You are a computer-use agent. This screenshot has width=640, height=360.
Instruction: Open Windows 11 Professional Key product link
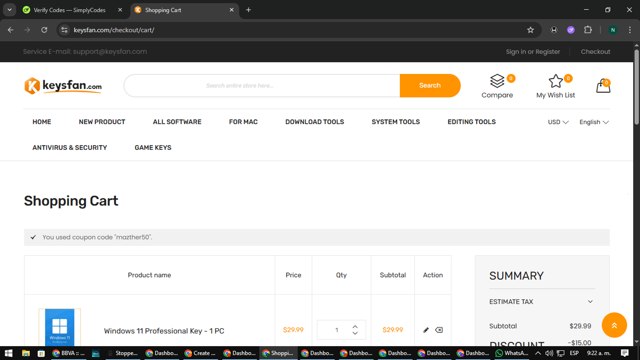tap(164, 331)
